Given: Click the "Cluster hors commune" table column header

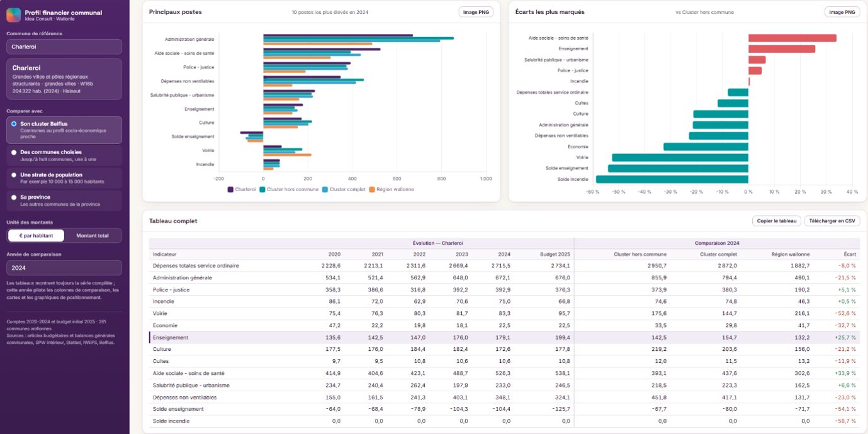Looking at the screenshot, I should coord(640,255).
